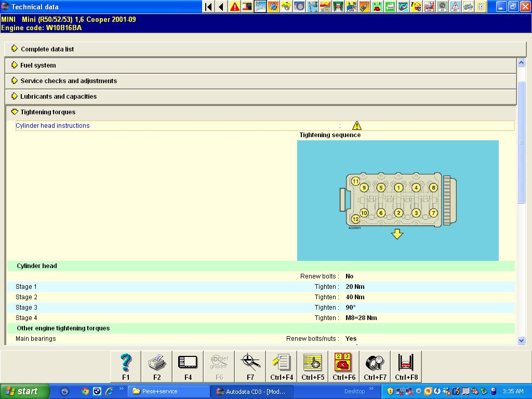Click the Ctrl+F8 vehicle lift button
The height and width of the screenshot is (399, 532).
[406, 366]
